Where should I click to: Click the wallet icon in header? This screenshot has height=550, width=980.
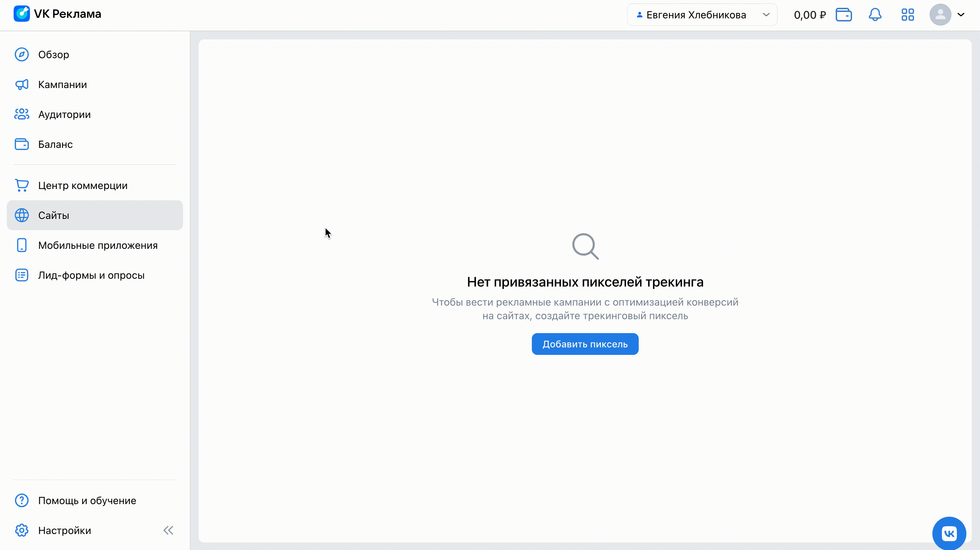[844, 15]
